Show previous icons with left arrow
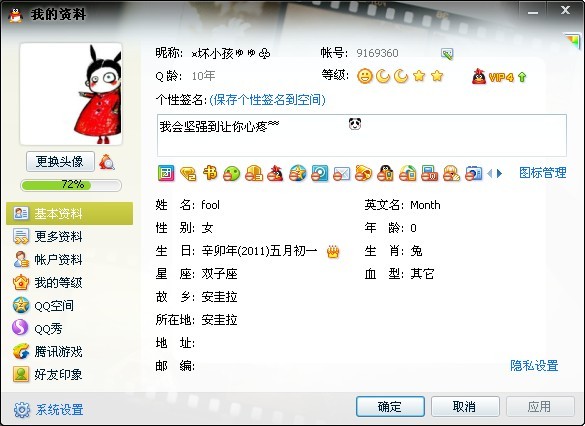585x426 pixels. (490, 173)
